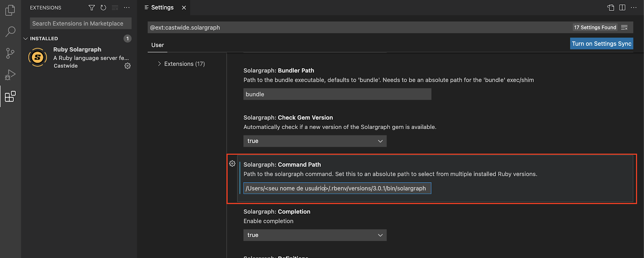Viewport: 644px width, 258px height.
Task: Open Settings JSON file icon
Action: [611, 8]
